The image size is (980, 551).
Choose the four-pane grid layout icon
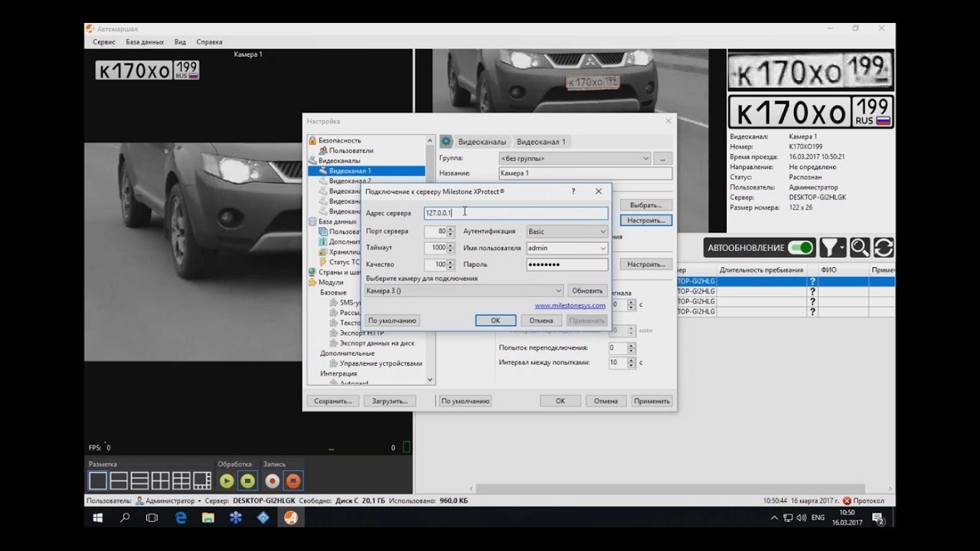point(160,481)
